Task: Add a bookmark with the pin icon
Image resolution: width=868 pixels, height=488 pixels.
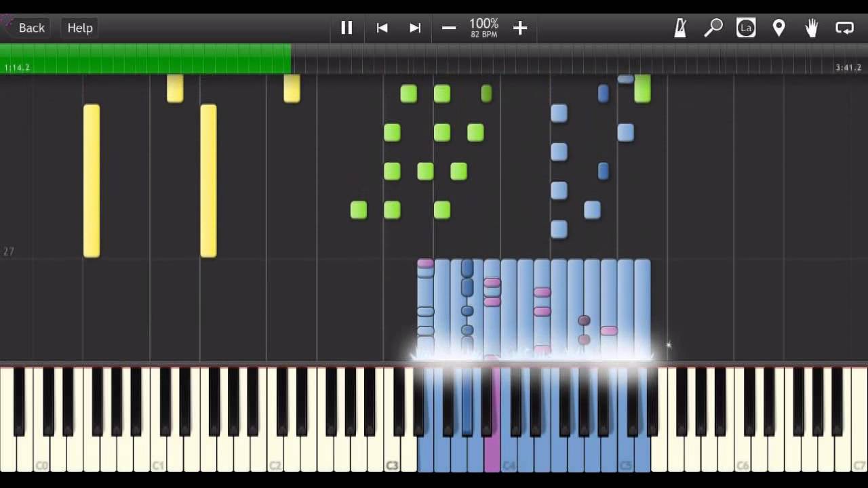Action: (779, 28)
